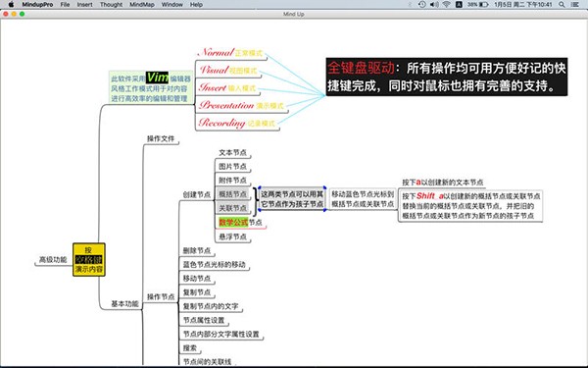Select the 高级功能 node
Screen dimensions: 588x368
coord(53,259)
